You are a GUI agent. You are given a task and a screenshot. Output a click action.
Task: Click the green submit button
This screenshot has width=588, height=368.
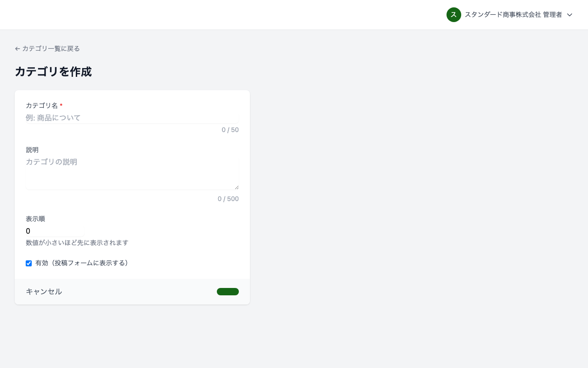tap(228, 292)
